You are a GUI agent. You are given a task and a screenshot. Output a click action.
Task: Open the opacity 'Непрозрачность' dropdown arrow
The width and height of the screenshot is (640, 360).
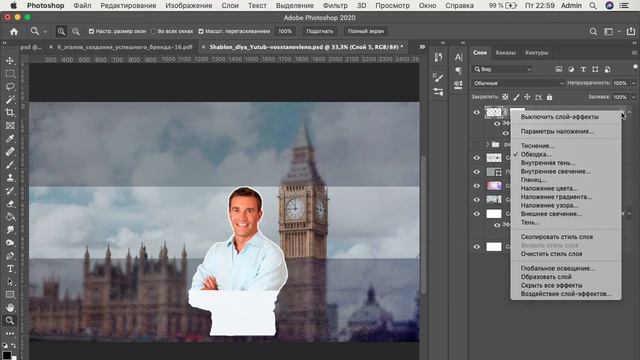click(x=633, y=83)
